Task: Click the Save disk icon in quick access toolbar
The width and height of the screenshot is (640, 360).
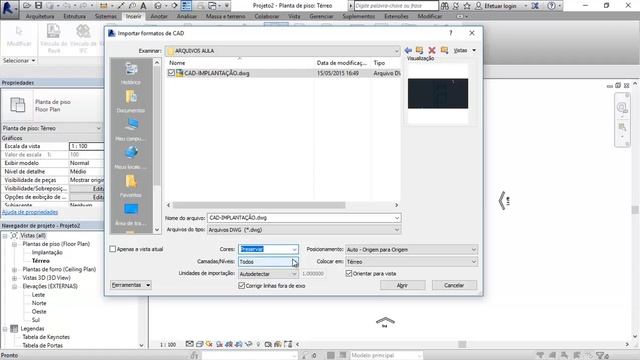Action: click(x=38, y=6)
